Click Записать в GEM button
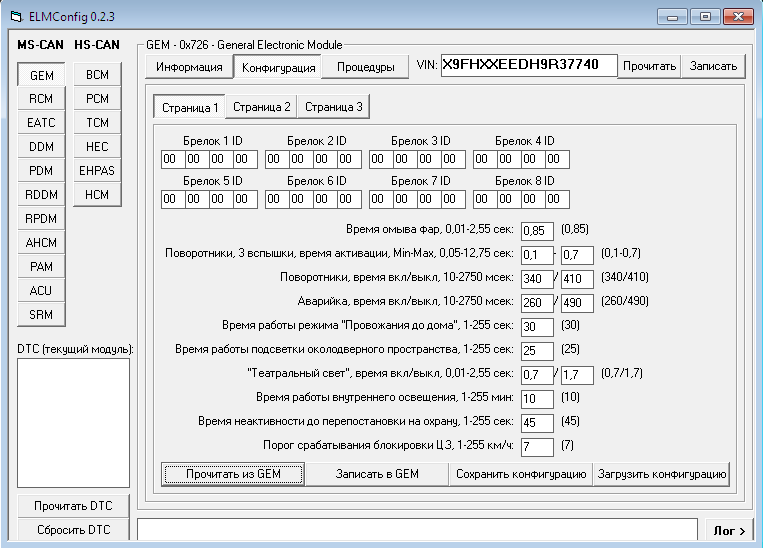763x548 pixels. click(376, 473)
